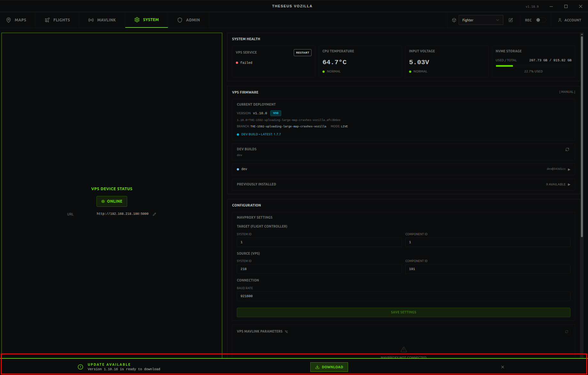588x375 pixels.
Task: Click the Baud Rate input field
Action: [x=403, y=296]
